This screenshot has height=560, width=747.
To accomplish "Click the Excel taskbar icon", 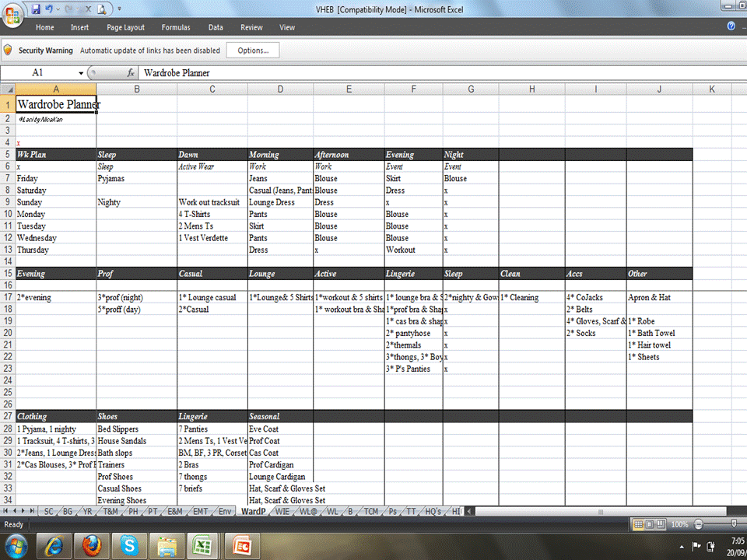I will pyautogui.click(x=204, y=546).
